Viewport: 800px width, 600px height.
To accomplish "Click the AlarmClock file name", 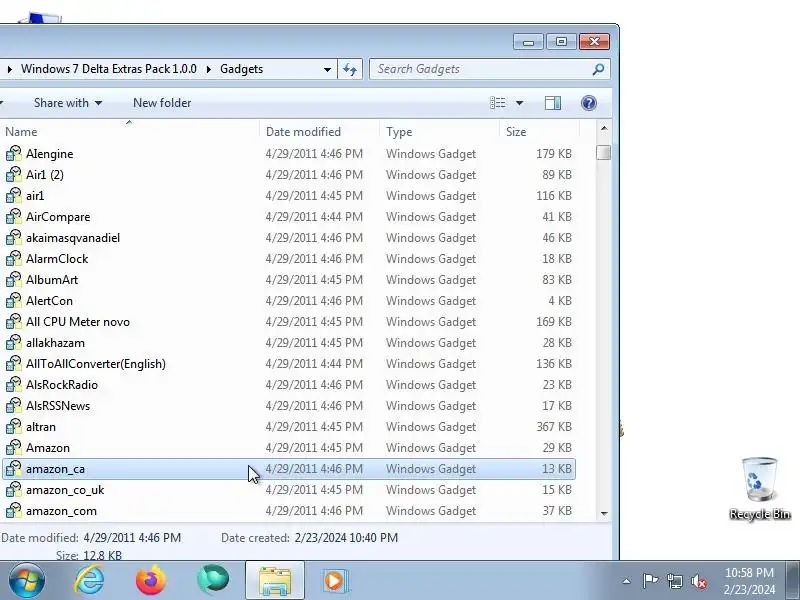I will point(57,259).
